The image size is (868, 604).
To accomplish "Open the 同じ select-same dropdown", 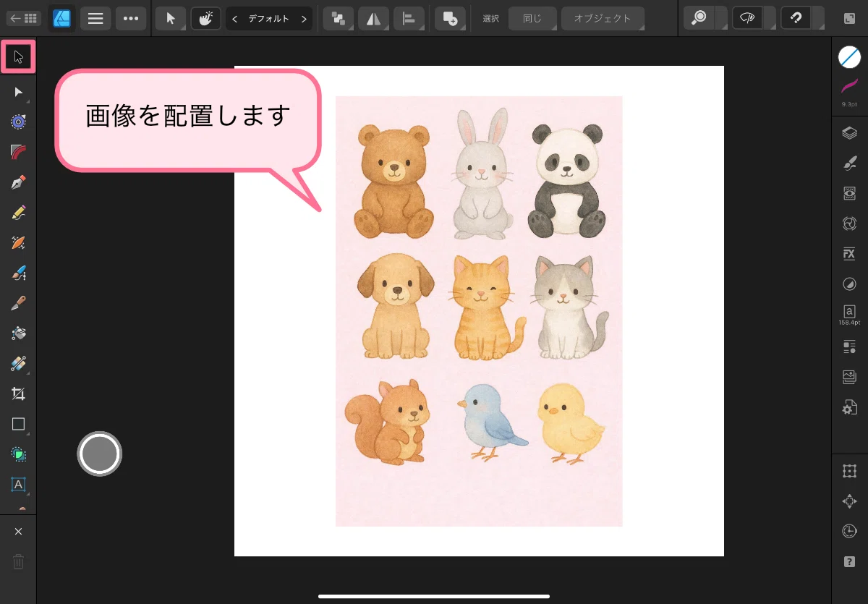I will tap(532, 19).
